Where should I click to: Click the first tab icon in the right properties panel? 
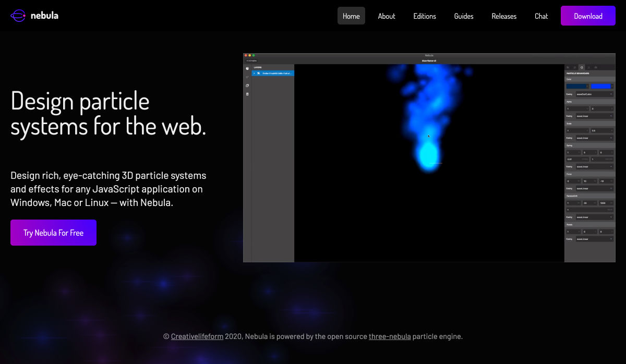pyautogui.click(x=569, y=67)
